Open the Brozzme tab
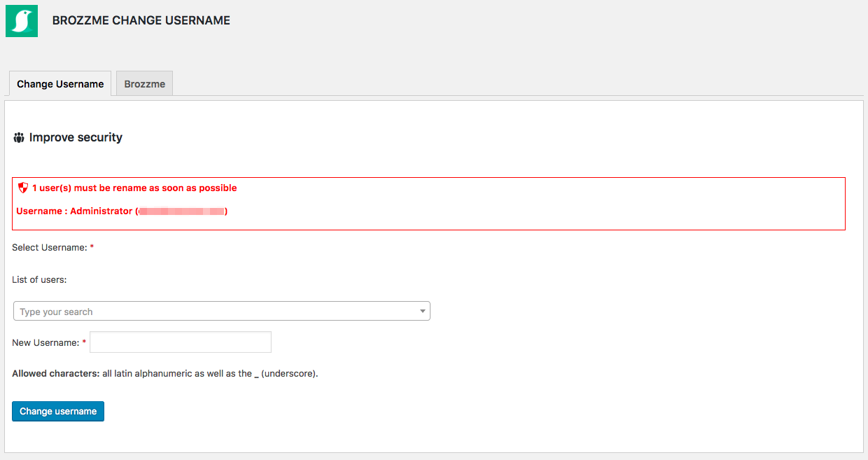The image size is (868, 460). point(145,84)
